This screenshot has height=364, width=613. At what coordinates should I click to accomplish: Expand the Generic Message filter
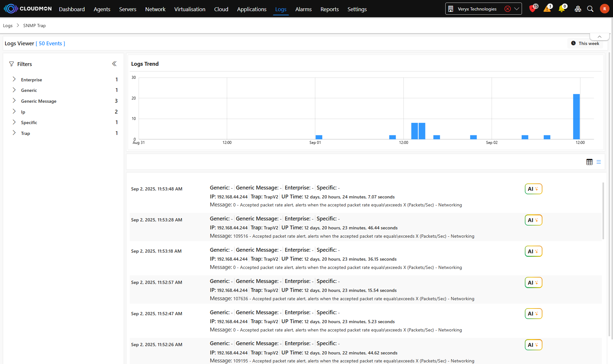[x=14, y=101]
